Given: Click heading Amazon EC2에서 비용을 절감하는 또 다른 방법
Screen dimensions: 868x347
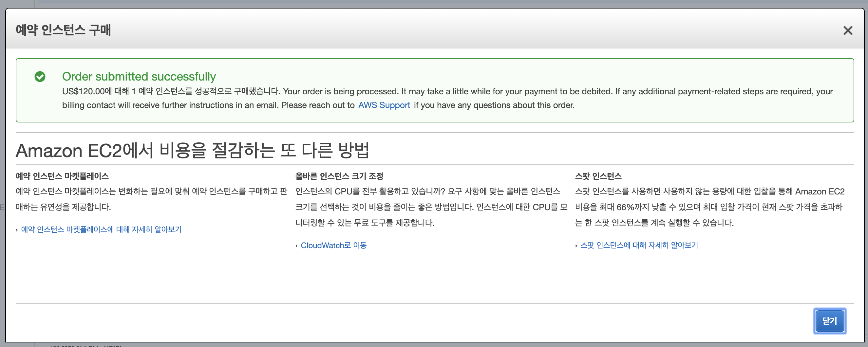Looking at the screenshot, I should [192, 150].
